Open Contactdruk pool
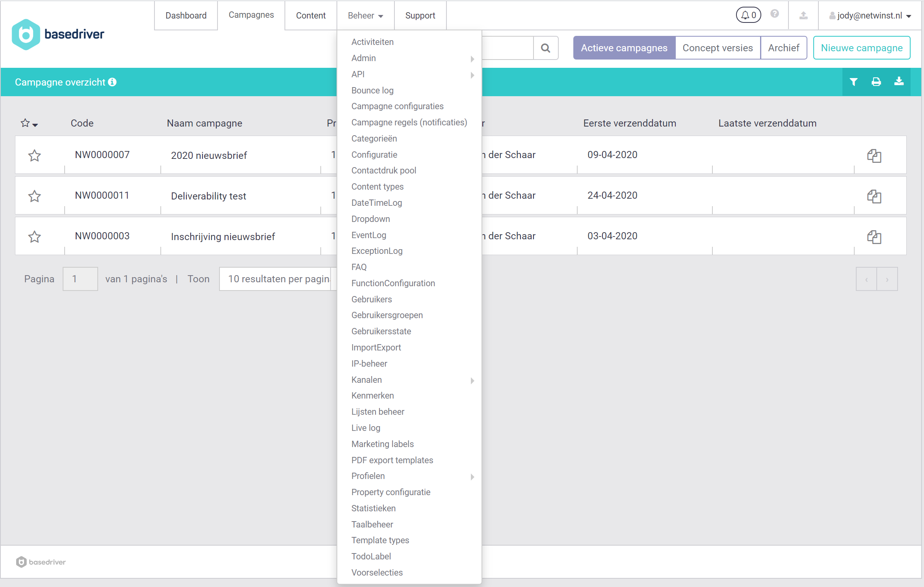Screen dimensions: 924x587 (383, 171)
